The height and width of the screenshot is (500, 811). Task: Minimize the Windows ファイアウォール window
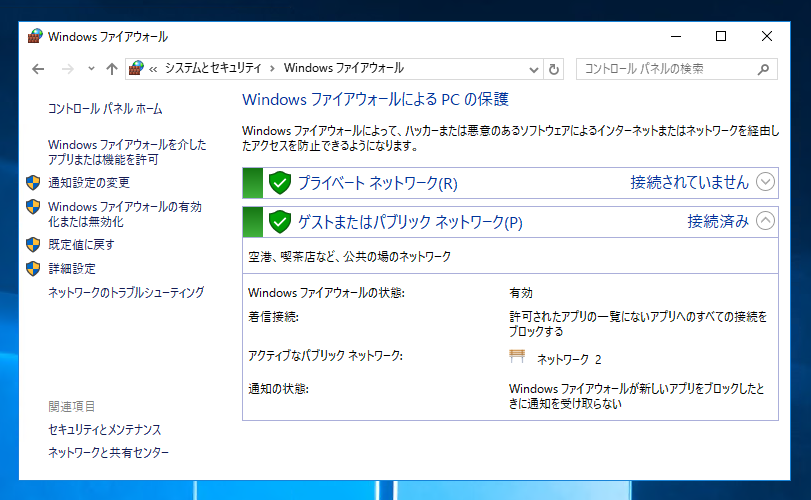(675, 36)
